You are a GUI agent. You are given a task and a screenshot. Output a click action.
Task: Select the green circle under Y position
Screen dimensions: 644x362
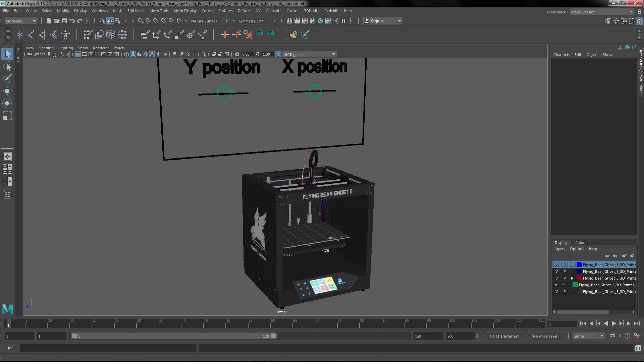click(x=224, y=94)
